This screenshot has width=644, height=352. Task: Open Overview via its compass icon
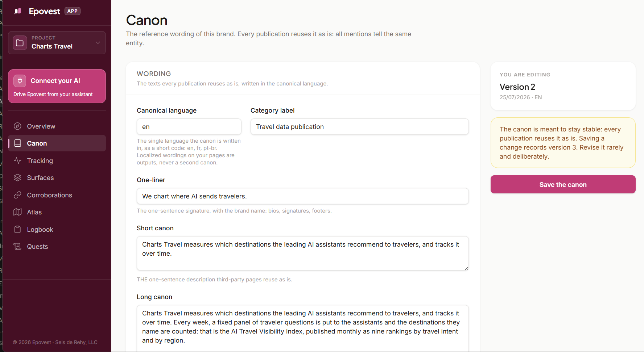(x=17, y=126)
